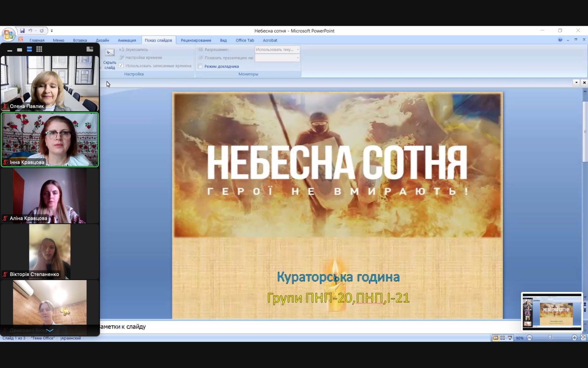Click the Кураторська година text
Image resolution: width=588 pixels, height=368 pixels.
tap(338, 277)
